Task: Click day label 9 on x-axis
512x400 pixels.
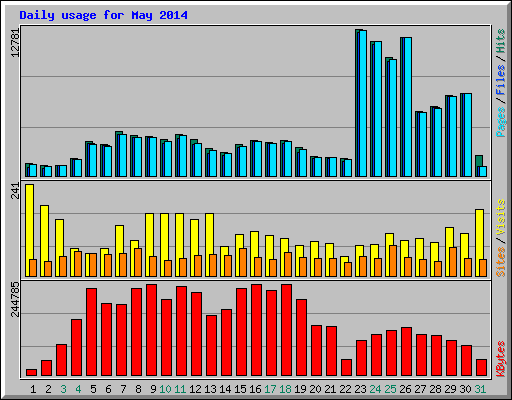Action: (153, 389)
